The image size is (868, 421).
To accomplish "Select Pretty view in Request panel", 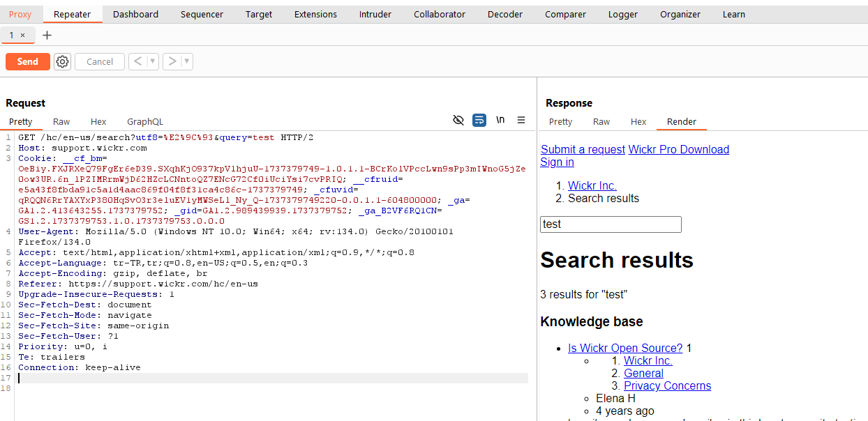I will click(x=21, y=121).
